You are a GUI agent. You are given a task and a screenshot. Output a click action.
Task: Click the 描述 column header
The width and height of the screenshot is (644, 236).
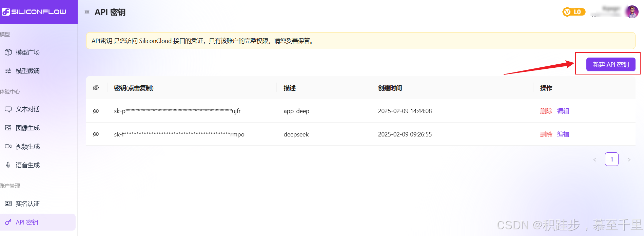point(290,88)
